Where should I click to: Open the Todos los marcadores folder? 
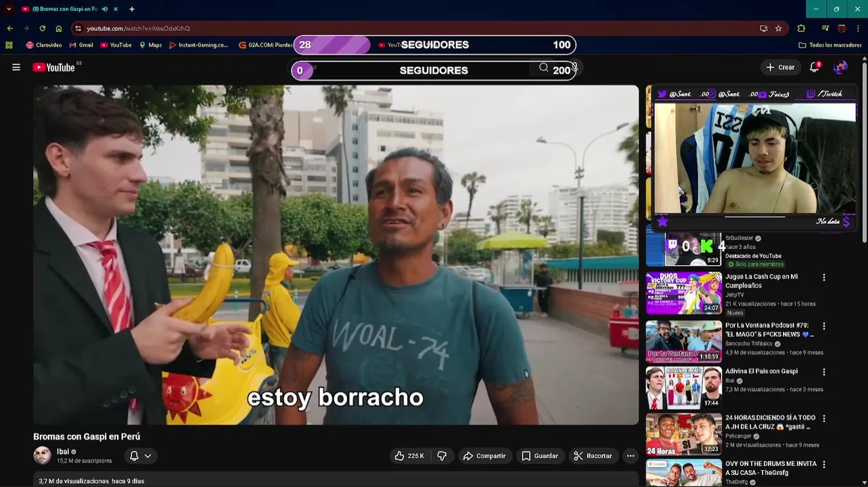[830, 45]
